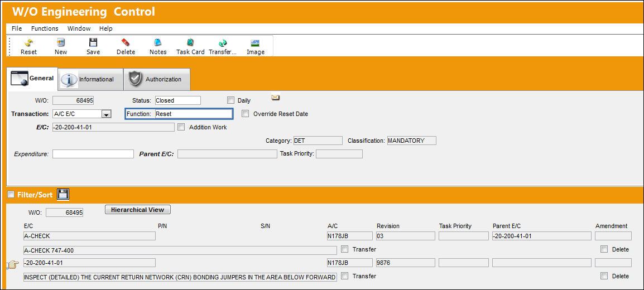
Task: Click the INSPECT (DETAILED) description field
Action: coord(180,277)
